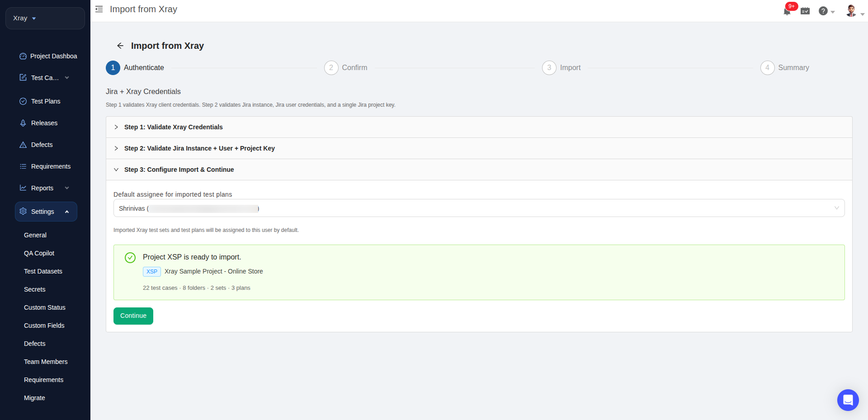This screenshot has height=420, width=868.
Task: Open Requirements under Settings submenu
Action: coord(43,380)
